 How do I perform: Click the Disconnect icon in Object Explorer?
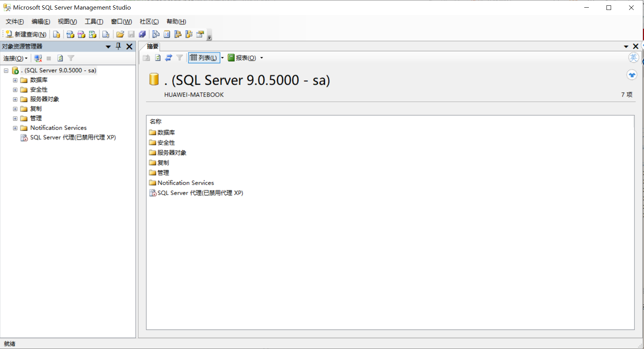coord(38,58)
